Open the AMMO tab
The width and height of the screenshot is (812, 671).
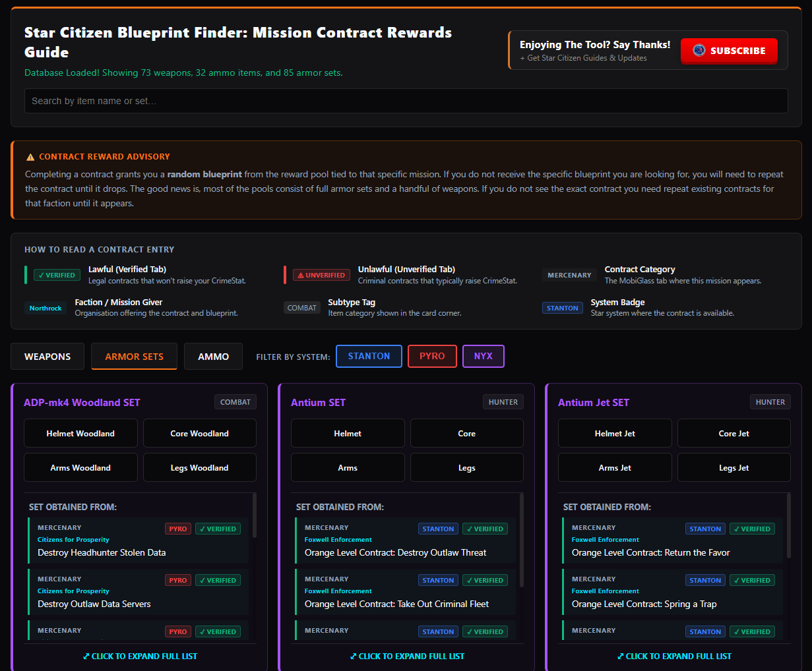[x=213, y=357]
